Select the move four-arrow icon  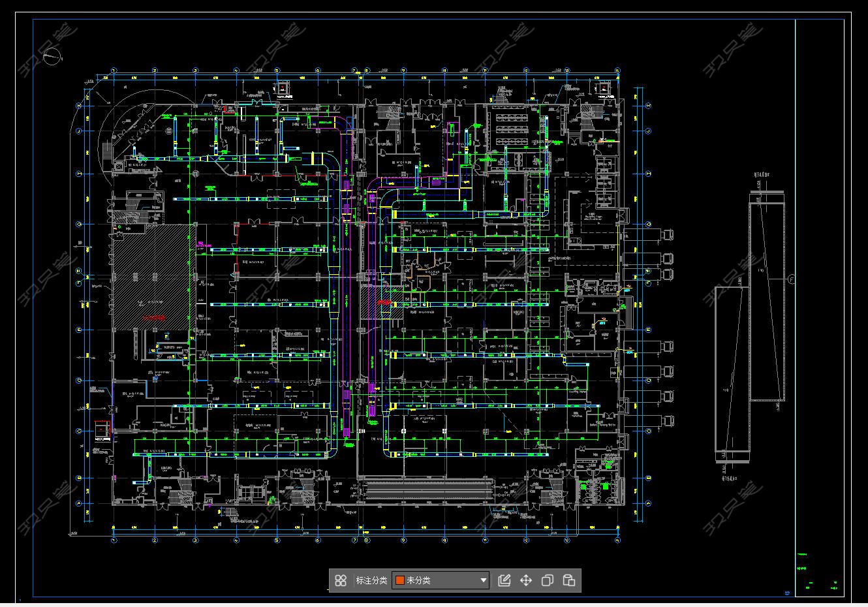pos(526,580)
